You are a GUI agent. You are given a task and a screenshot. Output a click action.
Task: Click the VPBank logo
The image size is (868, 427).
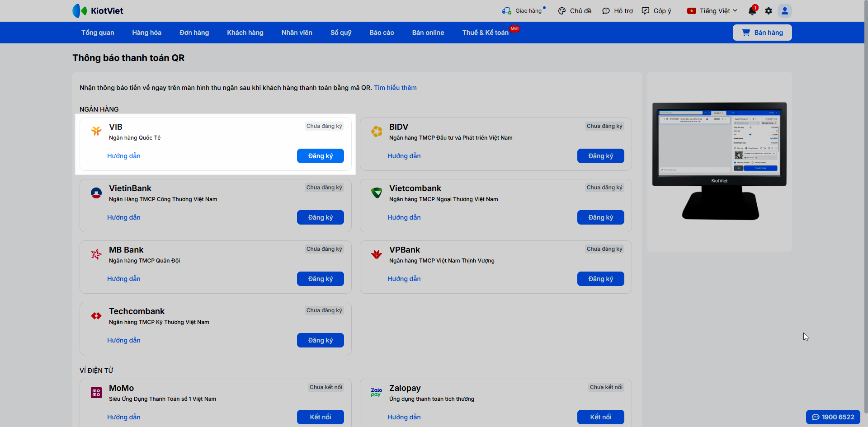point(377,254)
